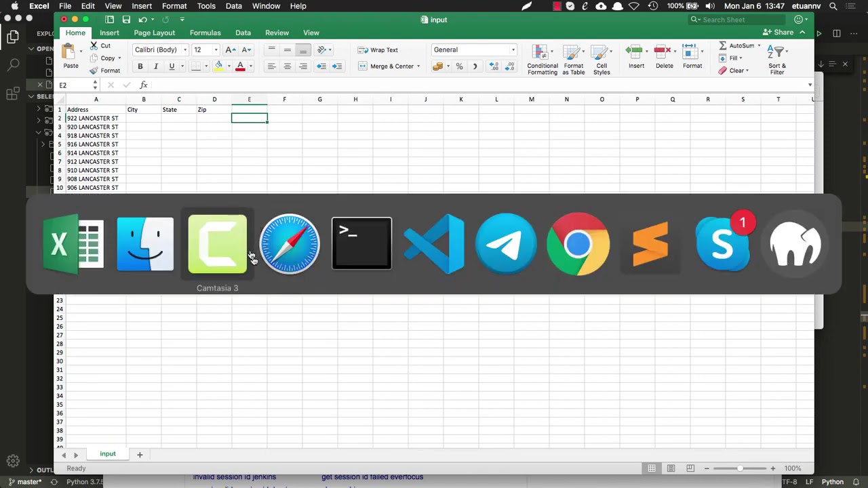Expand the Merge & Center dropdown arrow
The width and height of the screenshot is (868, 488).
[418, 66]
